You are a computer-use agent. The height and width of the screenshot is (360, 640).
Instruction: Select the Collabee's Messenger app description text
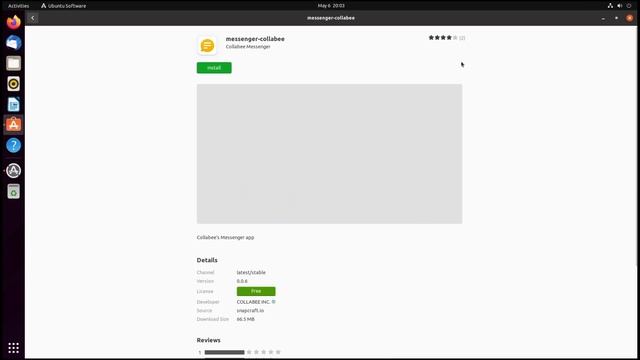[225, 237]
